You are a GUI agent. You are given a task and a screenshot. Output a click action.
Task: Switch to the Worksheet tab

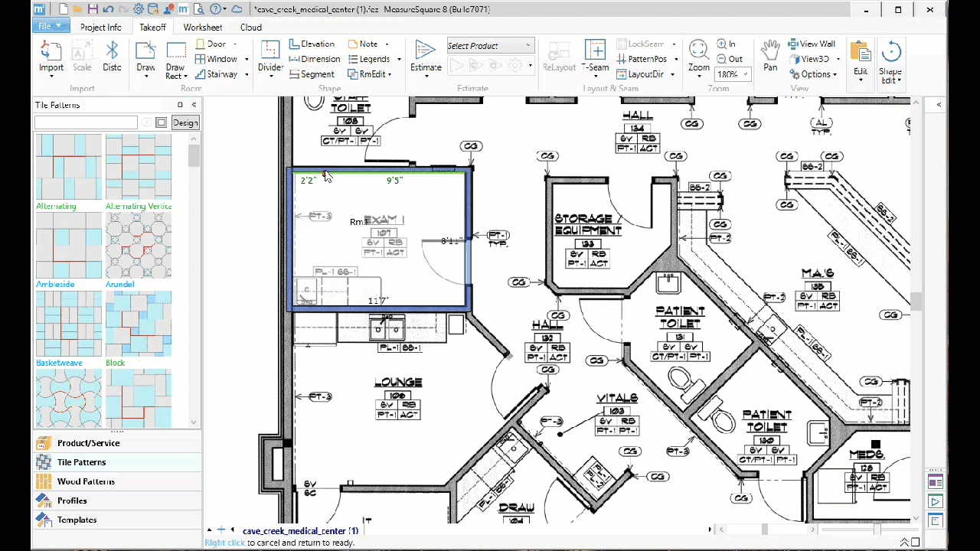[203, 27]
